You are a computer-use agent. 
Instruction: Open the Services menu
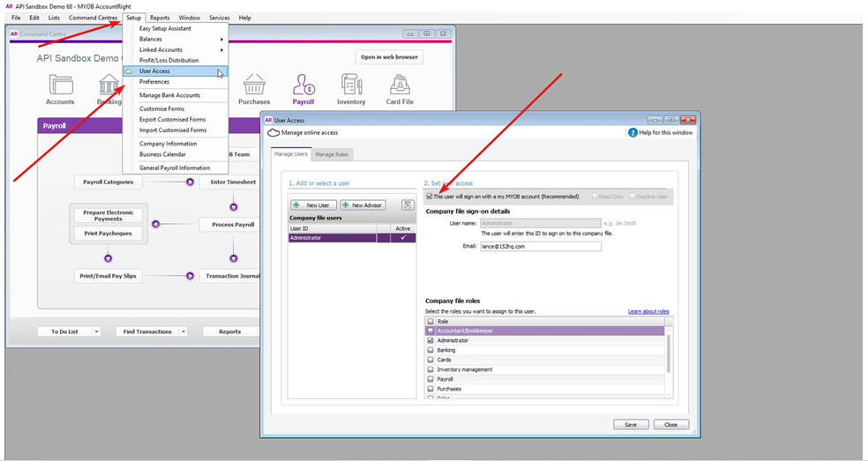(220, 18)
